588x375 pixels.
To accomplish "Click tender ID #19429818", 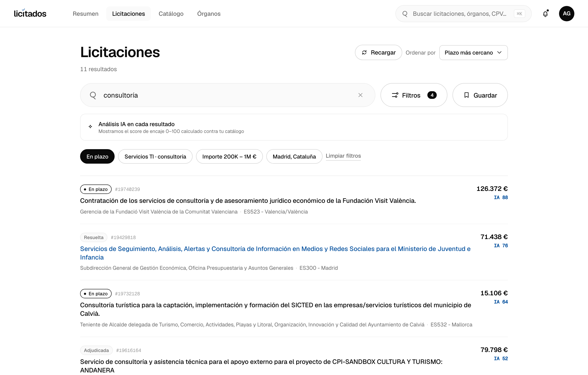I will pos(123,237).
